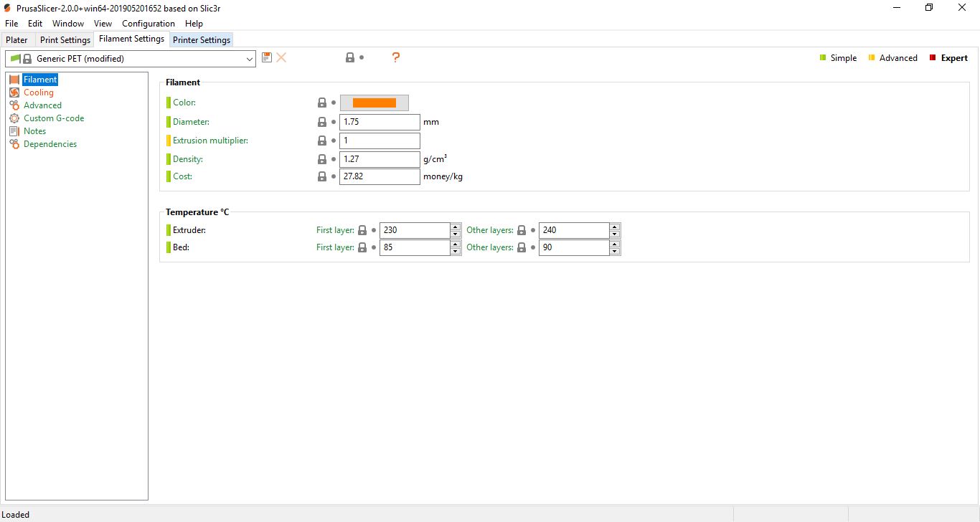Click the PrusaSlicer logo in the title bar
Viewport: 980px width, 522px height.
pos(7,7)
